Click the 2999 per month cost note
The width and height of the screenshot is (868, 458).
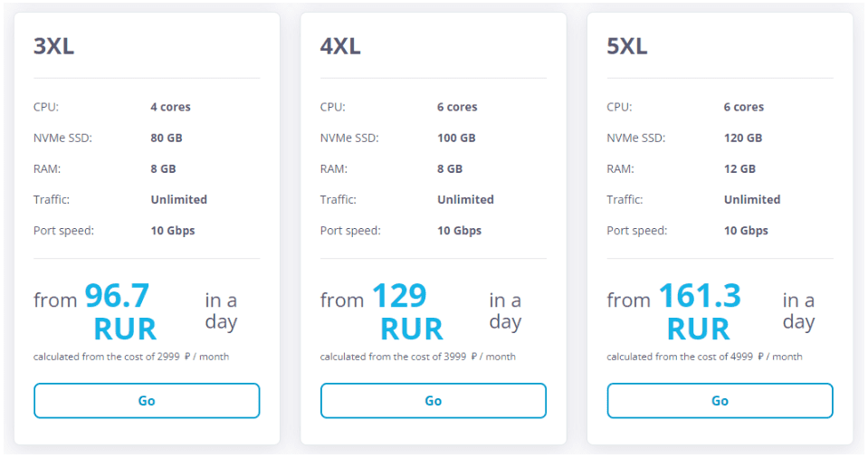point(131,357)
